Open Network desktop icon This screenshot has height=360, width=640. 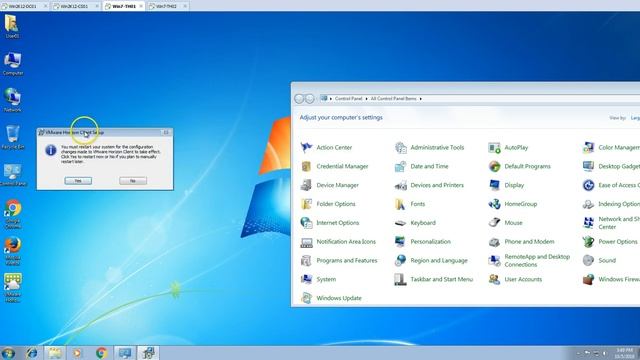[x=13, y=100]
